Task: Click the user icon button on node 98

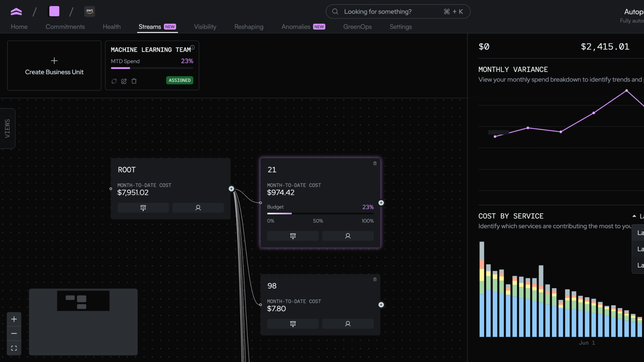Action: coord(348,324)
